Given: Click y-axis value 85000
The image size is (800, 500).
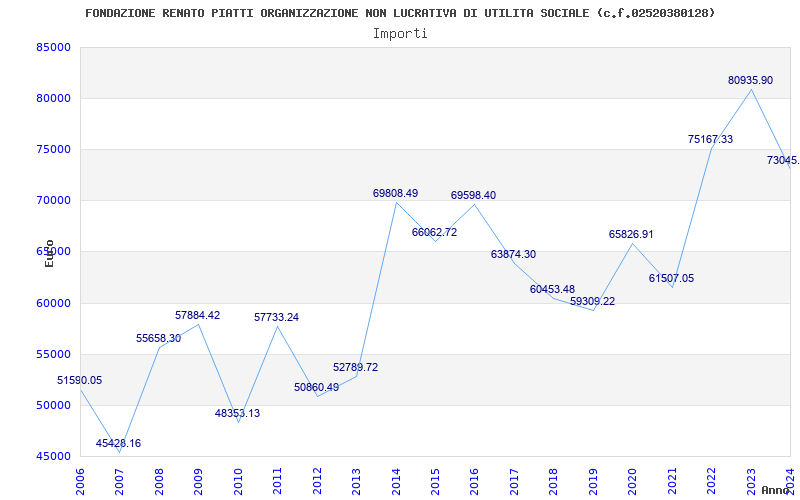Looking at the screenshot, I should 53,47.
